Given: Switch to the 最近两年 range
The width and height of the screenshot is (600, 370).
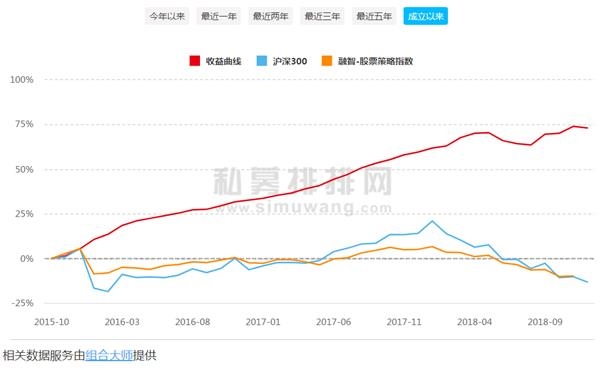Looking at the screenshot, I should pos(270,16).
